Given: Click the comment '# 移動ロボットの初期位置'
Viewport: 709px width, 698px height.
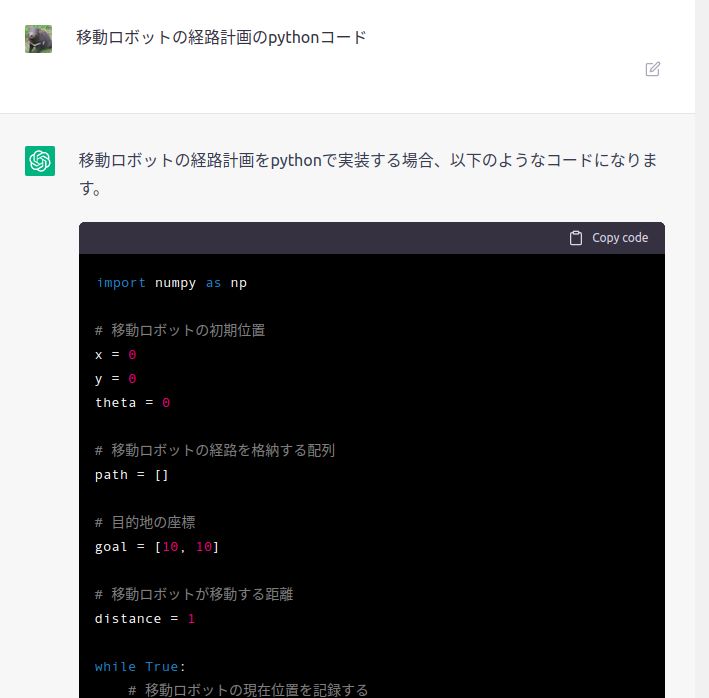Looking at the screenshot, I should click(180, 330).
